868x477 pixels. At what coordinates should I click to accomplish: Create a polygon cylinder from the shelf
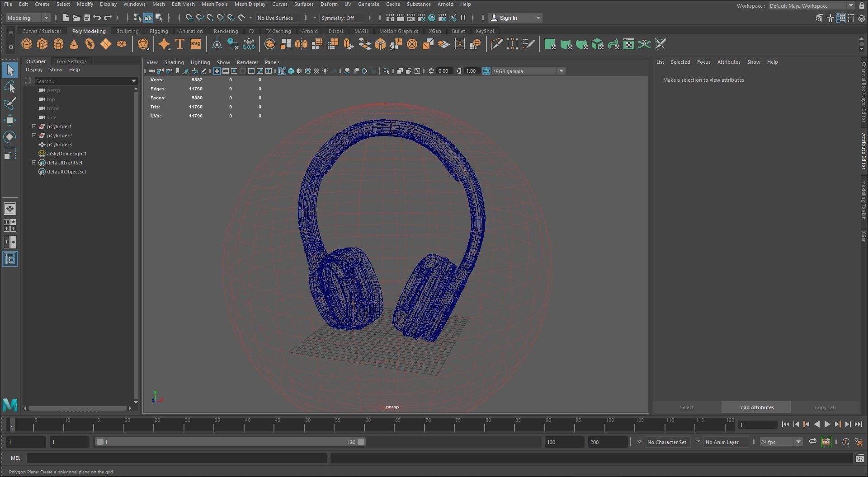(x=58, y=44)
